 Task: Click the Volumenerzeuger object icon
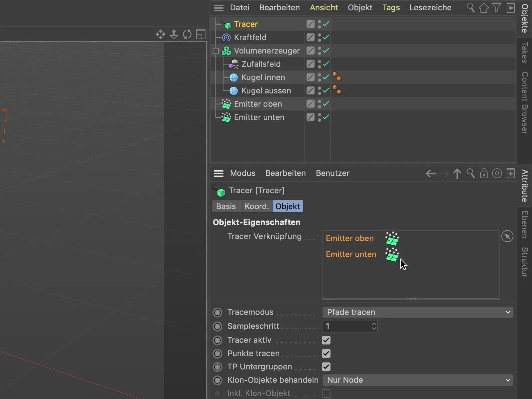226,51
